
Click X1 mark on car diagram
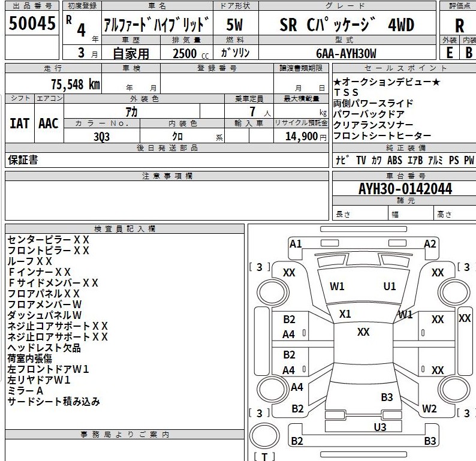pyautogui.click(x=345, y=314)
